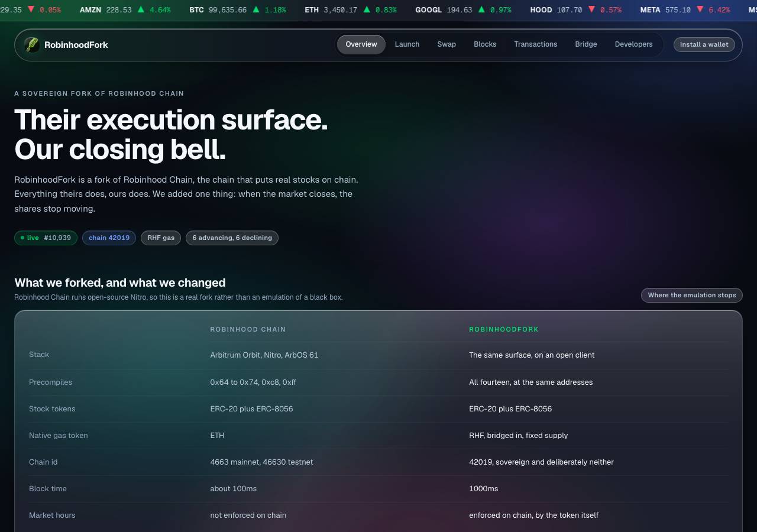The width and height of the screenshot is (757, 532).
Task: Click All fourteen, at the same addresses
Action: (531, 382)
